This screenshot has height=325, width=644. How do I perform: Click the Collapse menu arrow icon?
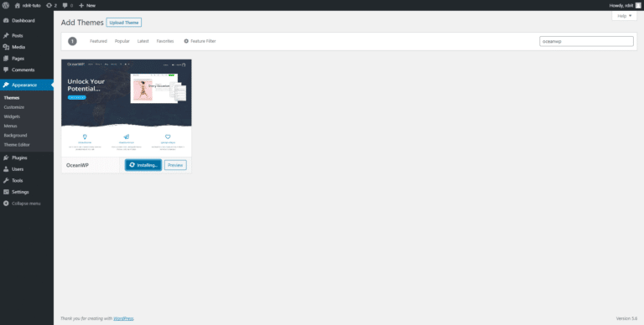pyautogui.click(x=6, y=204)
